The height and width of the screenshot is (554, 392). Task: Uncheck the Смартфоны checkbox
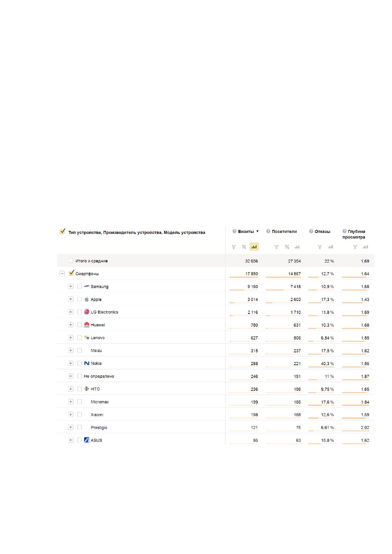[71, 273]
